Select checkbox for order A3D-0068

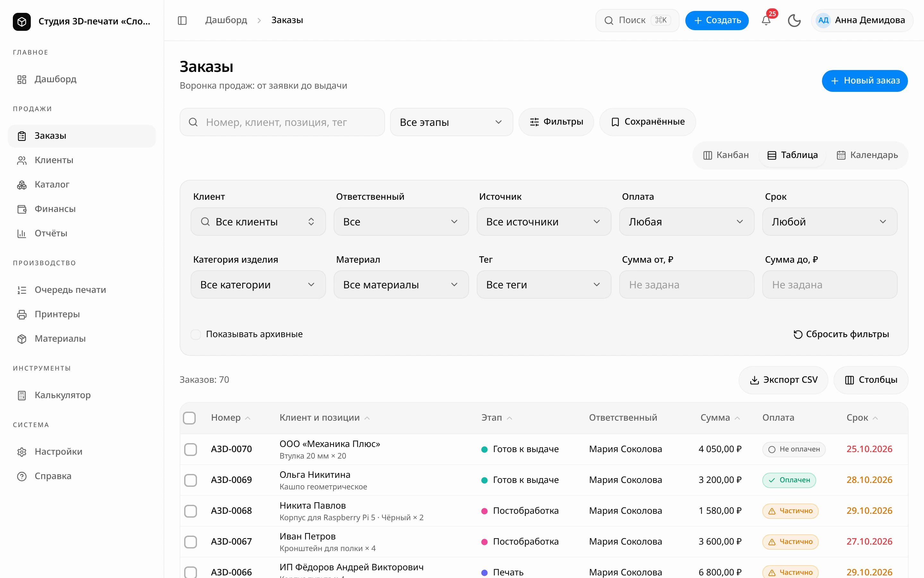tap(191, 511)
